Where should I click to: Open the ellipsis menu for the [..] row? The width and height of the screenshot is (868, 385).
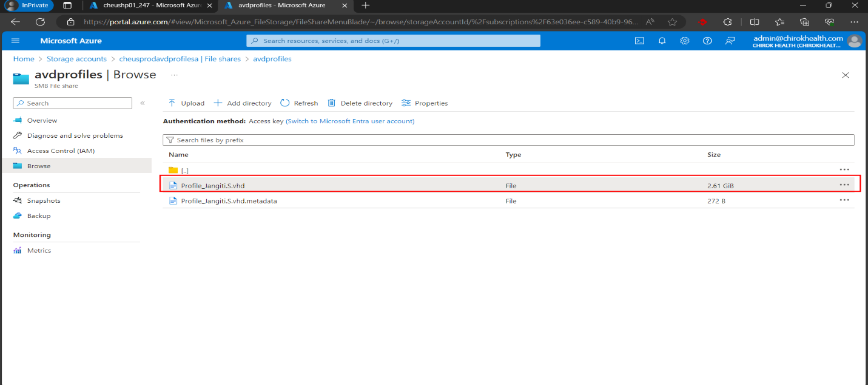tap(844, 169)
